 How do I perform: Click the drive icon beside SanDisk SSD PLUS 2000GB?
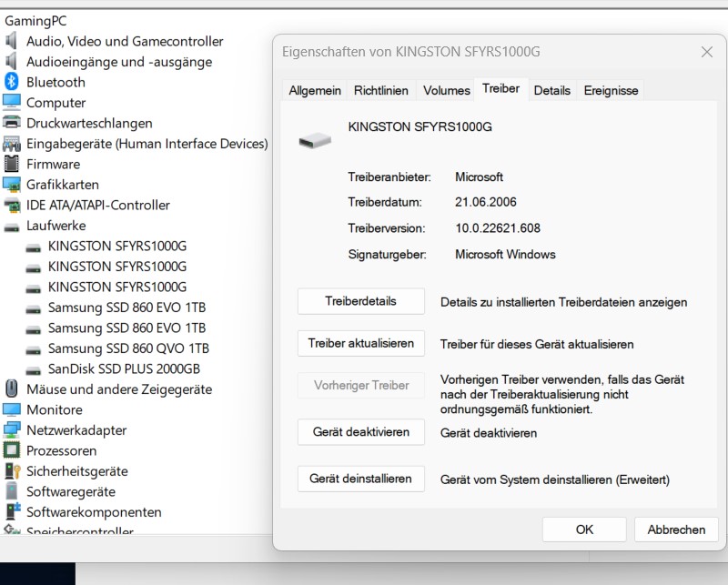pyautogui.click(x=33, y=370)
